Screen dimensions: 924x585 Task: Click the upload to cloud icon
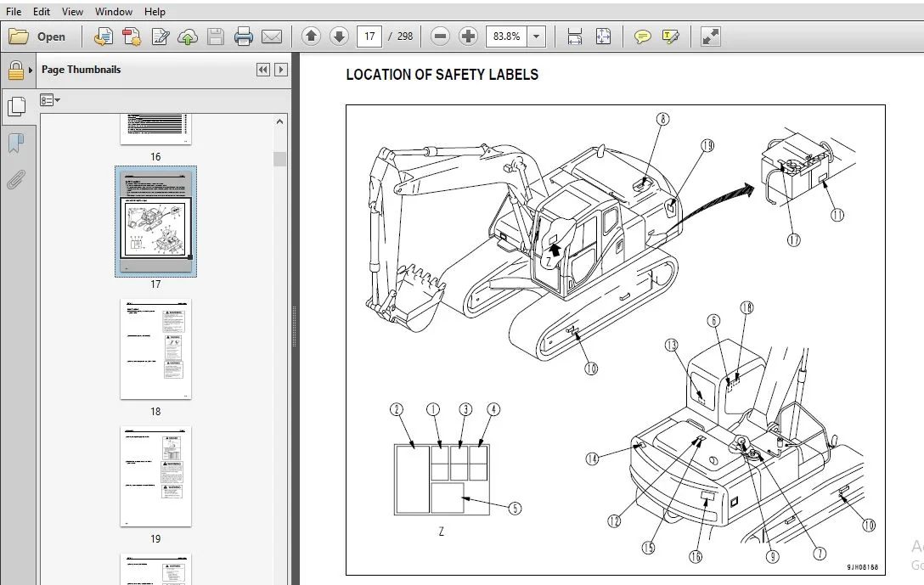tap(188, 37)
